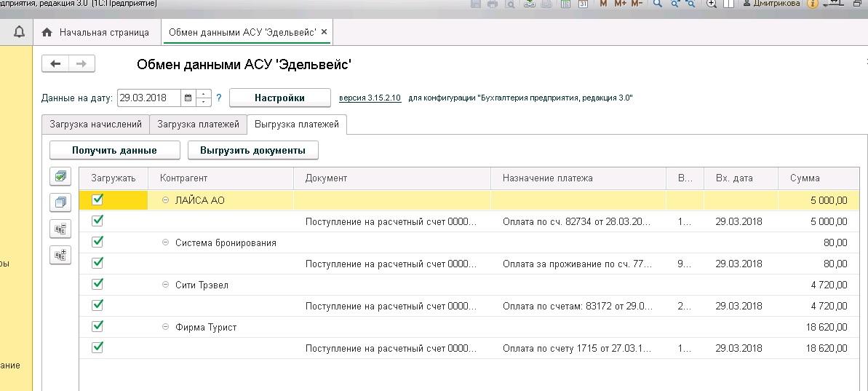Uncheck the ЛАЙСА АО group checkbox
Viewport: 868px width, 391px height.
coord(98,200)
